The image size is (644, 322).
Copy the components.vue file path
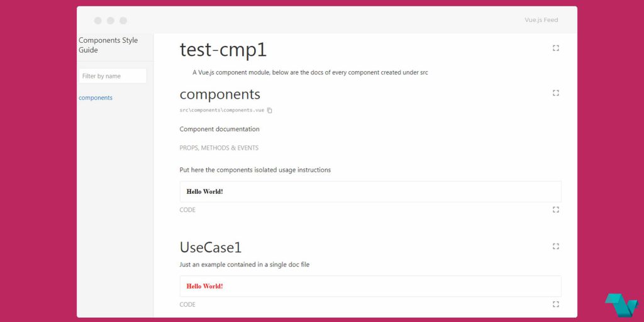269,110
